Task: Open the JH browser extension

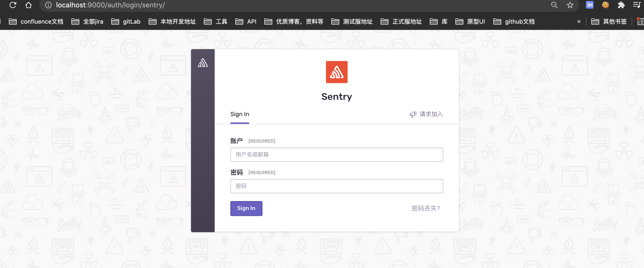Action: point(590,5)
